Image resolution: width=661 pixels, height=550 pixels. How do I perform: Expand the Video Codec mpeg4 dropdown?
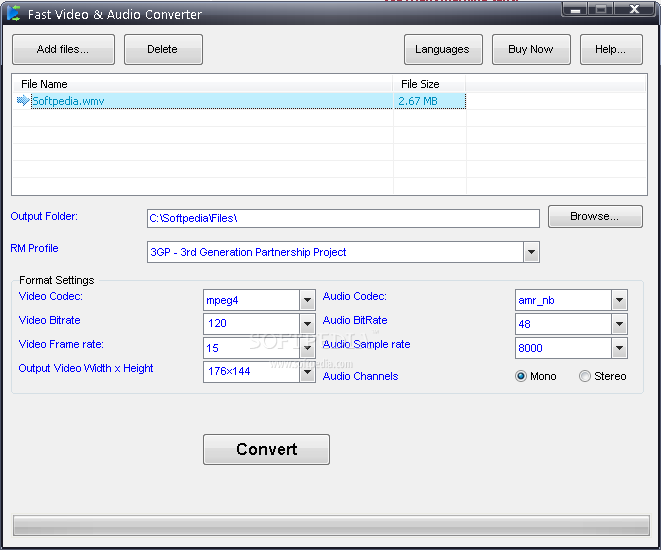(x=307, y=300)
